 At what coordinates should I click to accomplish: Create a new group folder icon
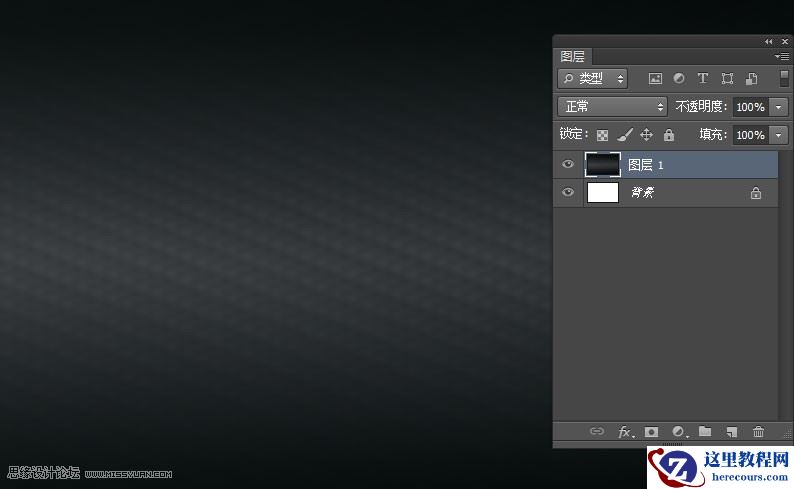pos(705,431)
